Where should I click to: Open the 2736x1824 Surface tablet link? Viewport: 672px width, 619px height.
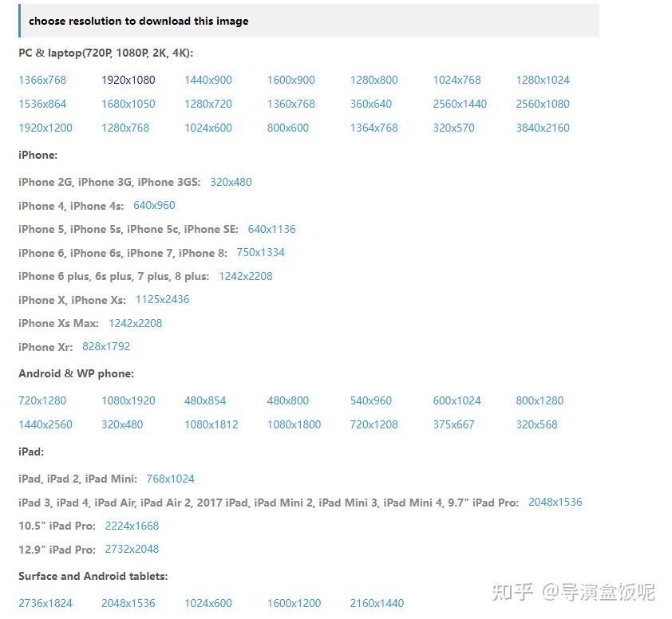(x=45, y=604)
